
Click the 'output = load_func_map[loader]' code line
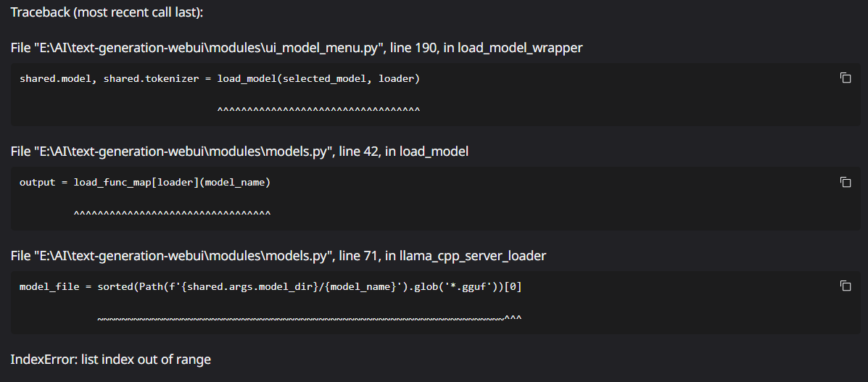145,182
